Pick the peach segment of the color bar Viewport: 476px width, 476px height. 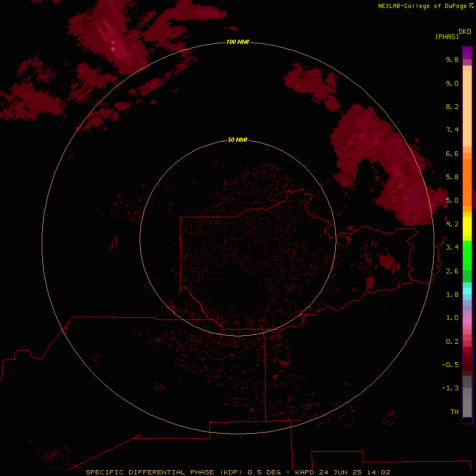pos(467,108)
